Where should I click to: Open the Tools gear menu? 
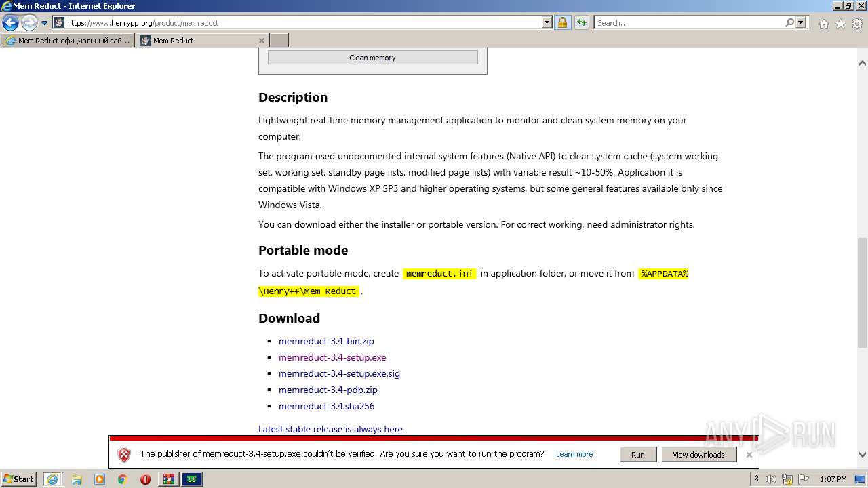[x=857, y=24]
